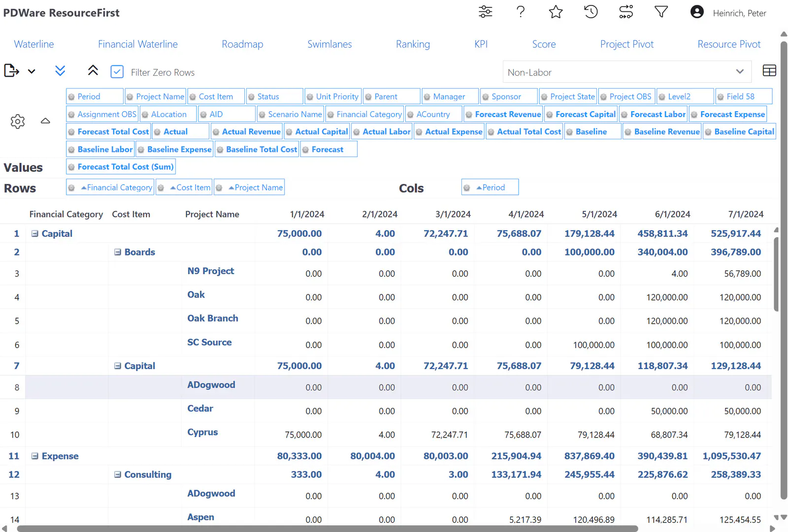The height and width of the screenshot is (532, 788).
Task: Click the user account avatar icon
Action: (697, 12)
